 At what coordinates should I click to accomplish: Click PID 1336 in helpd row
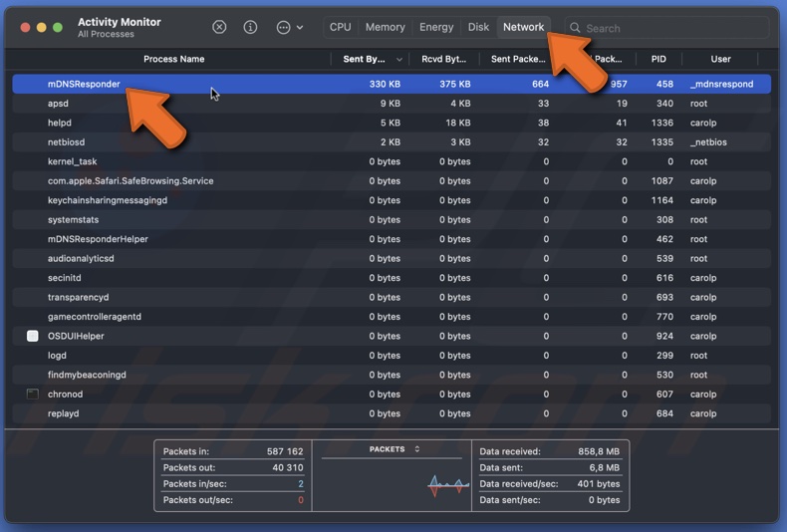point(662,123)
